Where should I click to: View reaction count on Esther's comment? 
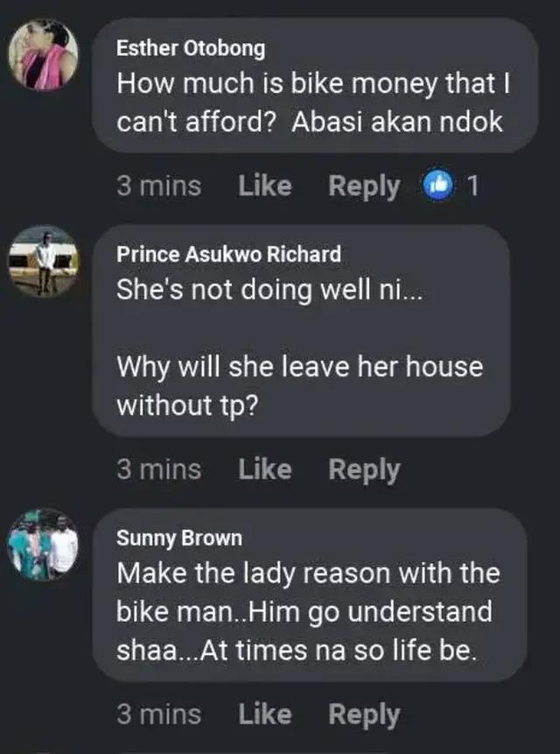click(473, 186)
